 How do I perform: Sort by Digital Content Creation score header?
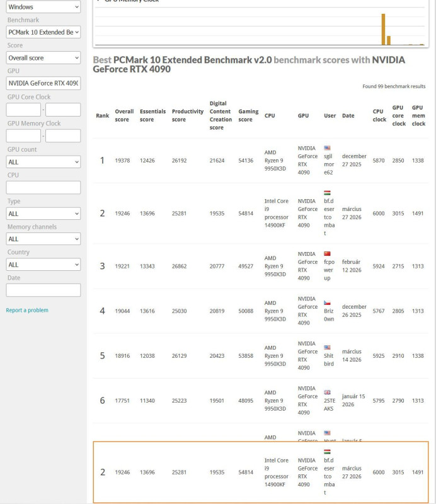221,115
